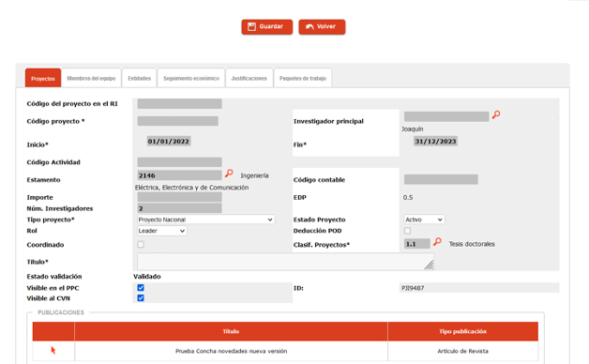Click the Código contable input field
The image size is (589, 364).
(441, 179)
